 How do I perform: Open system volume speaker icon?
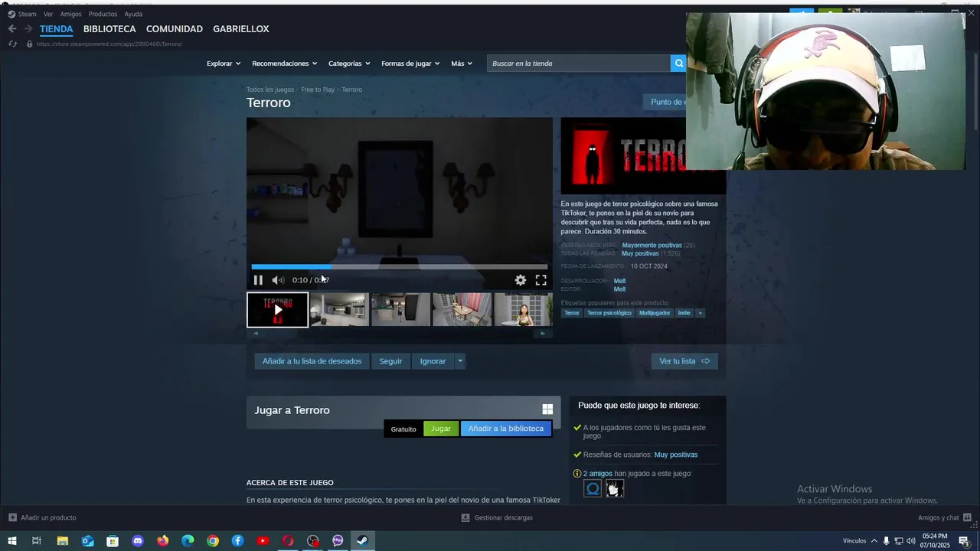(910, 541)
